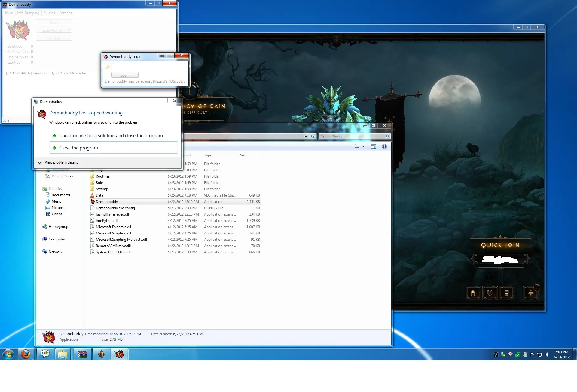Click the Login button
This screenshot has width=577, height=392.
click(x=125, y=75)
